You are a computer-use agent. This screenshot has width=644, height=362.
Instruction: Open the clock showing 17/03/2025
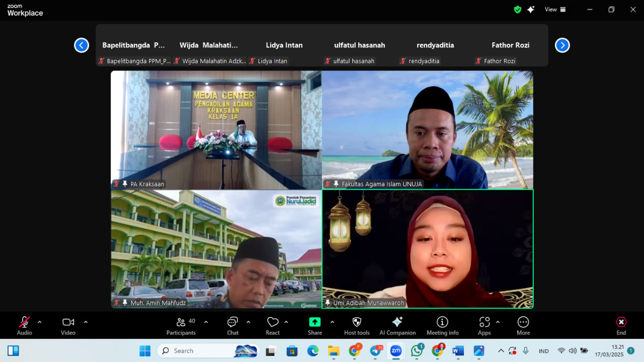click(x=609, y=351)
